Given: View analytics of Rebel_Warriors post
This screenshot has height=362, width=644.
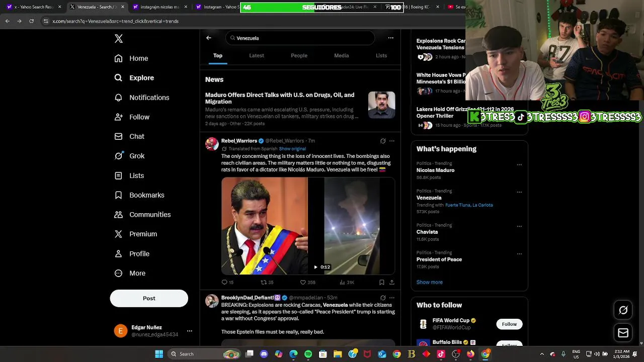Looking at the screenshot, I should click(347, 282).
